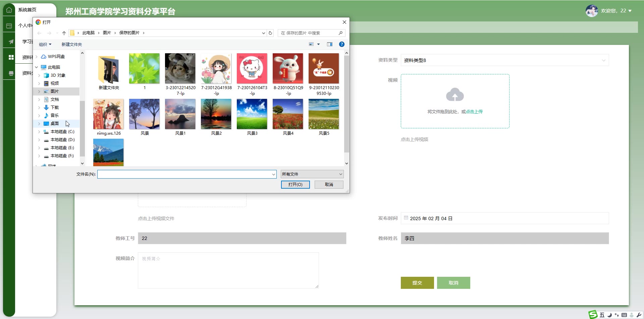644x319 pixels.
Task: Open the 组织 dropdown menu
Action: click(45, 44)
